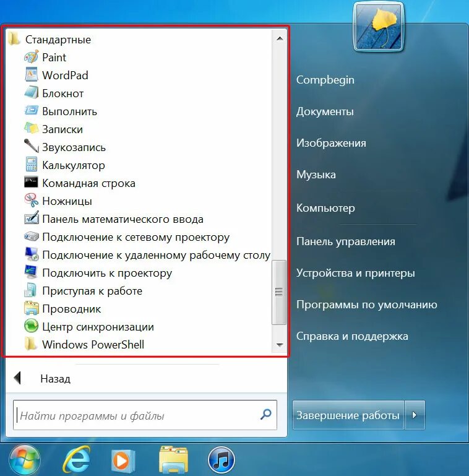Click the Проводник text label

[71, 309]
